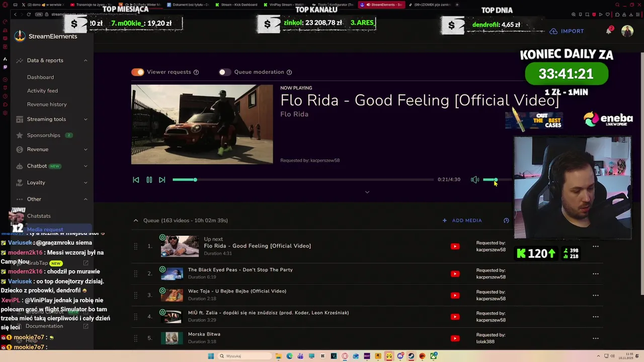Open Sponsorships in sidebar
644x362 pixels.
[x=44, y=135]
